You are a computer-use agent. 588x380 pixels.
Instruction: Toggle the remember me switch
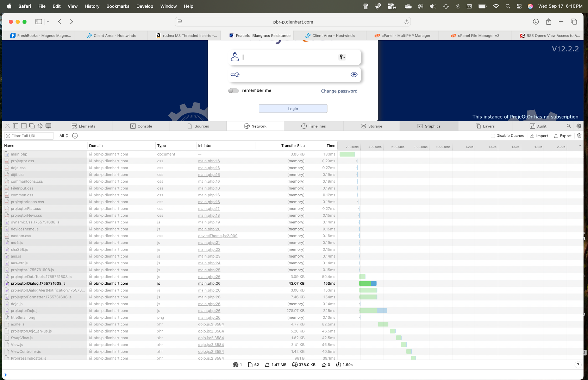[x=233, y=91]
